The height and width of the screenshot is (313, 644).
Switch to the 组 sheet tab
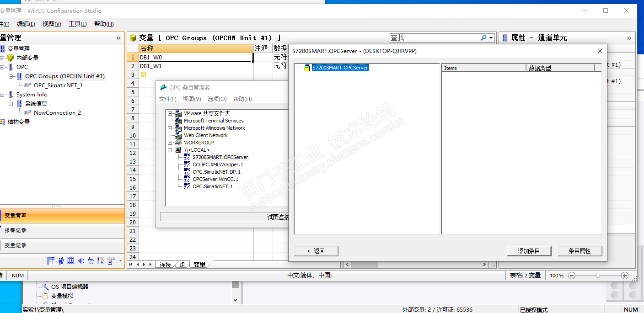point(182,265)
